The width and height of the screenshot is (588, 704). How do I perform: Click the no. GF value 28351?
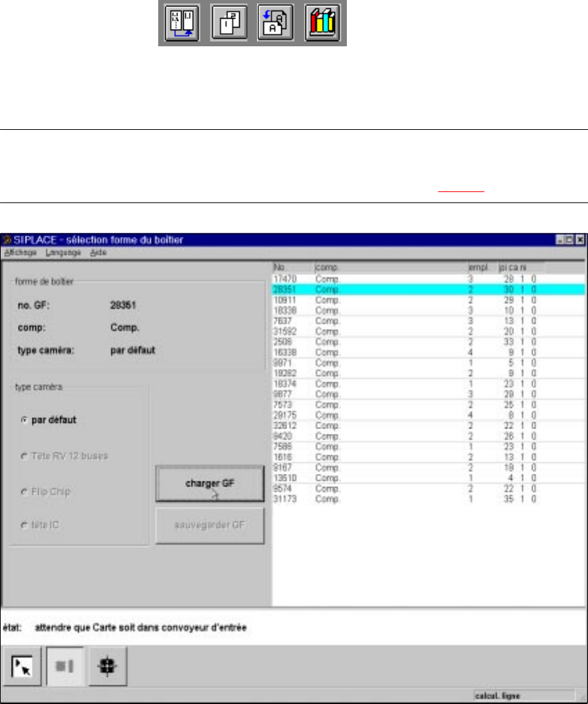[x=123, y=305]
